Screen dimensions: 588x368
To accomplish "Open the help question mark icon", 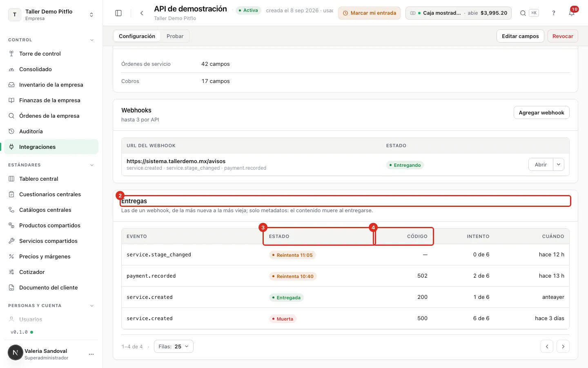I will click(554, 13).
